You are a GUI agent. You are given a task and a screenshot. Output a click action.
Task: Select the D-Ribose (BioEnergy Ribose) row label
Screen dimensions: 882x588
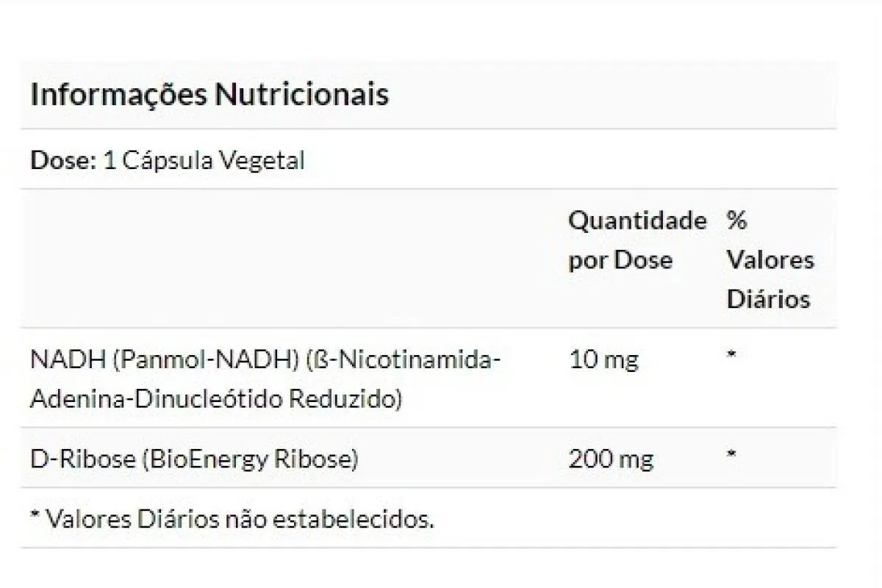194,459
